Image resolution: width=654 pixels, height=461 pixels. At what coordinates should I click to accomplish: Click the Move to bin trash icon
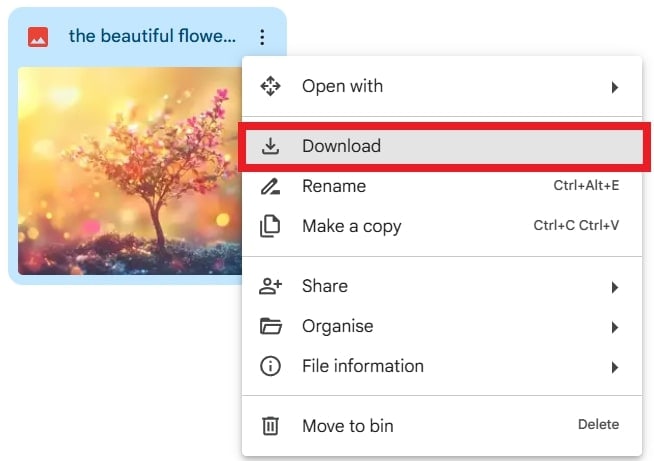click(270, 426)
